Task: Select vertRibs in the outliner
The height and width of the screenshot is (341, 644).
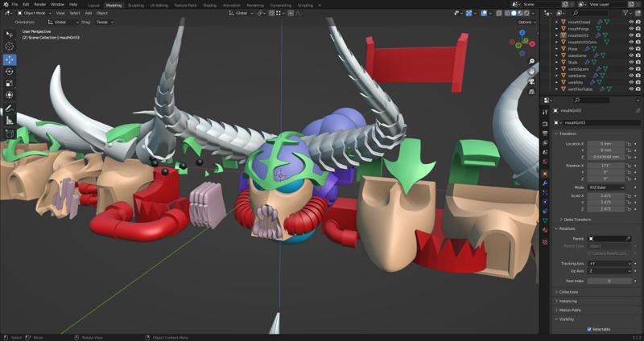Action: pyautogui.click(x=575, y=82)
